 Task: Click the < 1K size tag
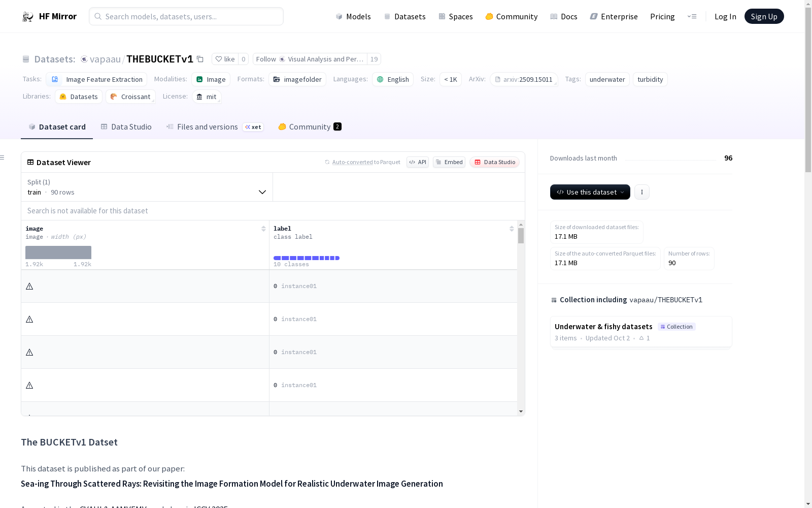click(x=451, y=79)
